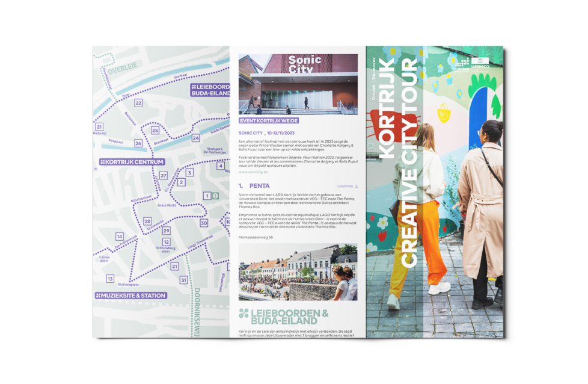
Task: Click the 'Sonic City _ 10-12/11/2023' line
Action: pos(266,133)
